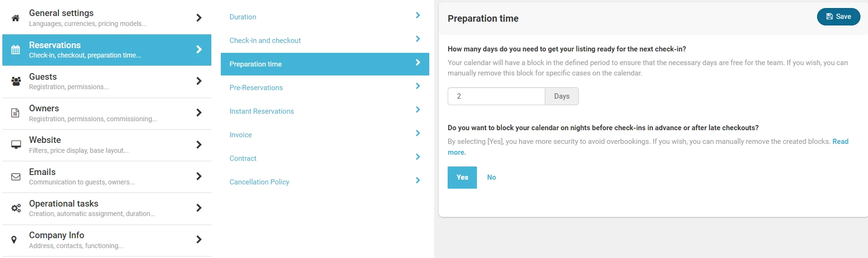868x258 pixels.
Task: Open the Read more link
Action: (840, 141)
